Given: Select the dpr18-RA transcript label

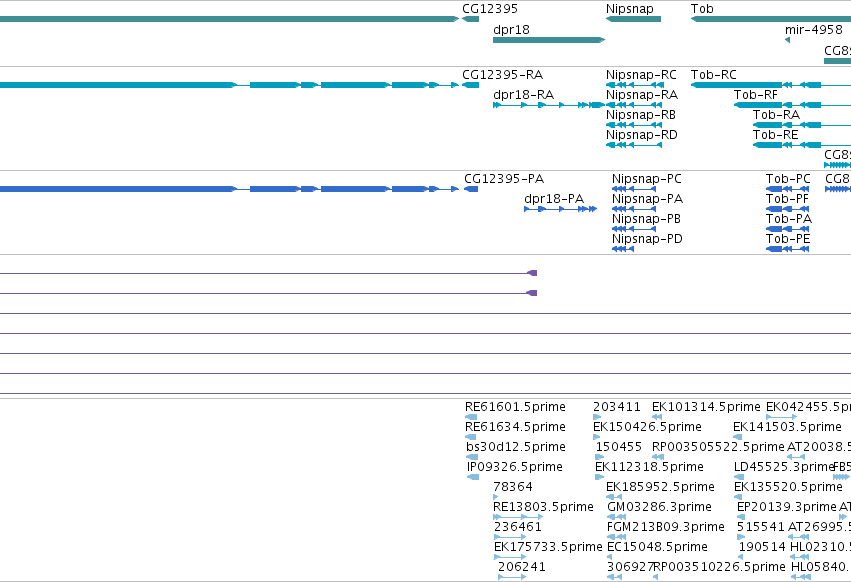Looking at the screenshot, I should tap(523, 94).
